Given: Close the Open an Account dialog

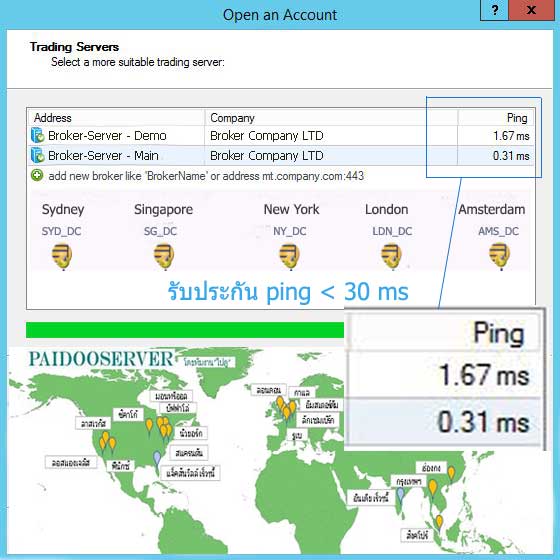Looking at the screenshot, I should 531,10.
